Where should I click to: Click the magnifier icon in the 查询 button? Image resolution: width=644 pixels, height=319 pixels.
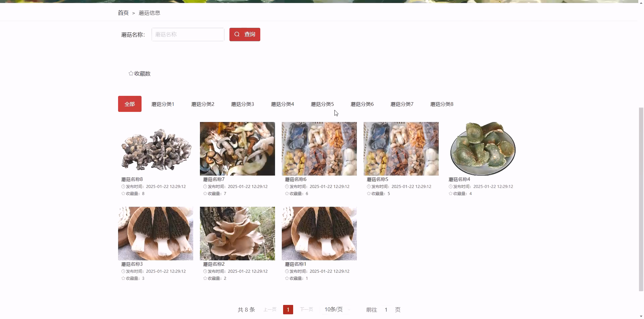click(x=237, y=34)
